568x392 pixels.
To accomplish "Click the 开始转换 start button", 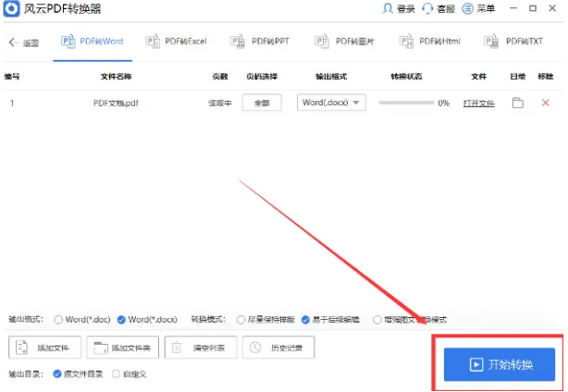I will [x=500, y=364].
